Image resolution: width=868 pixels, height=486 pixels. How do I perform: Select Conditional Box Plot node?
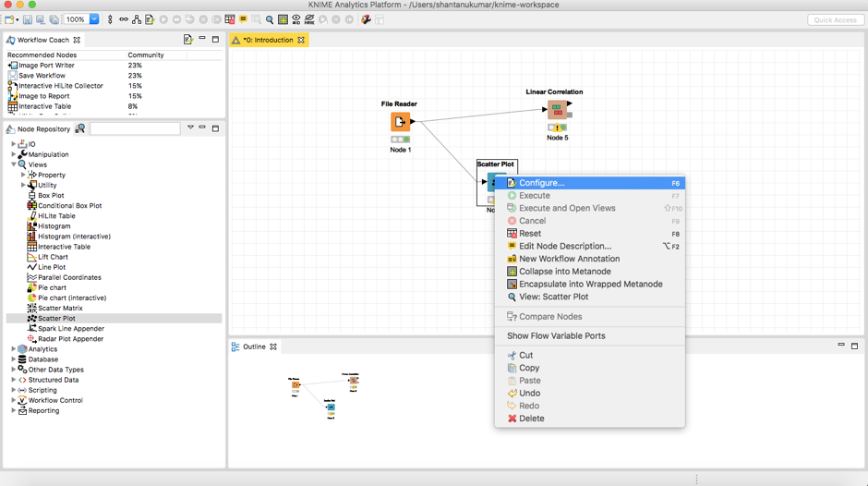pos(70,206)
